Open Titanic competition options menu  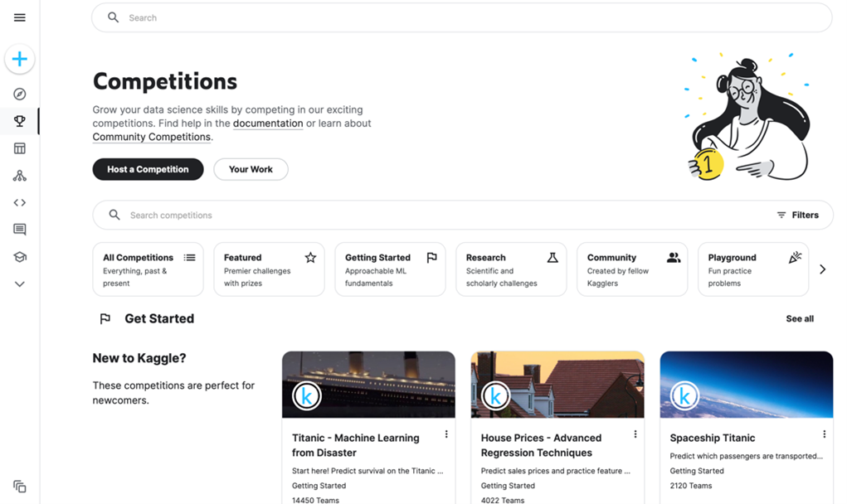pyautogui.click(x=446, y=434)
